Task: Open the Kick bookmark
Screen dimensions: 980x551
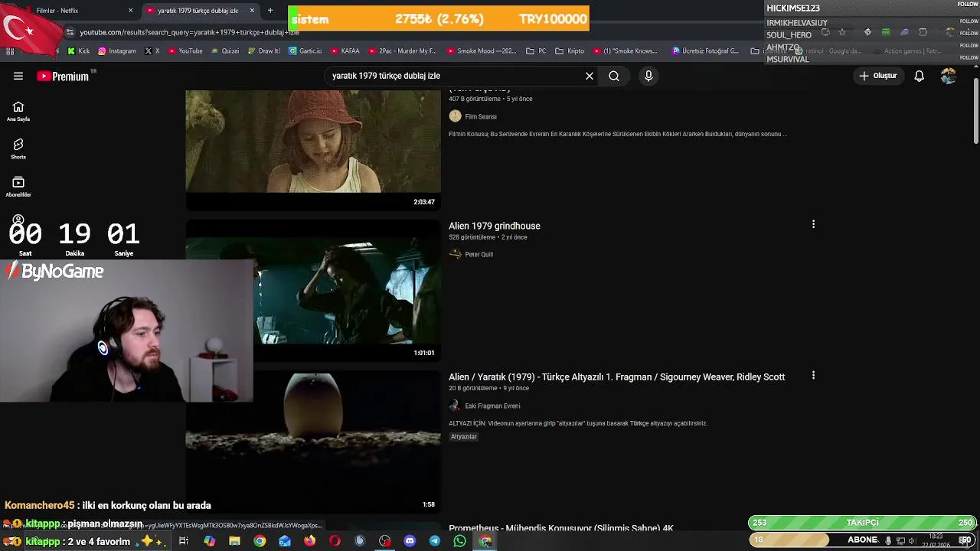Action: tap(79, 51)
